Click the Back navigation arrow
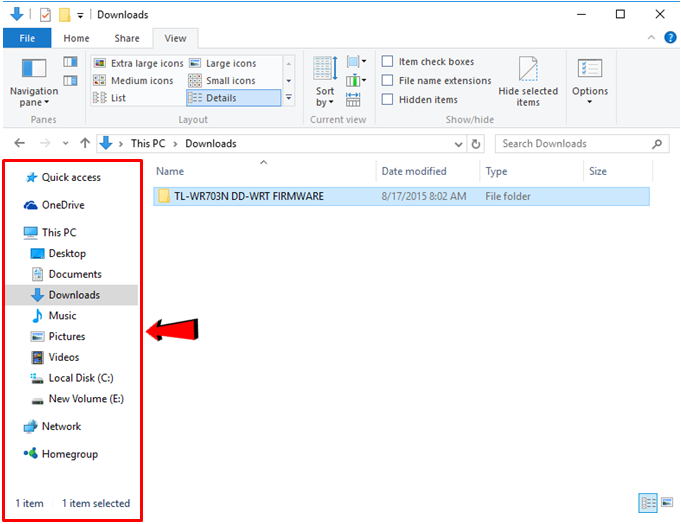The height and width of the screenshot is (524, 681). click(20, 143)
